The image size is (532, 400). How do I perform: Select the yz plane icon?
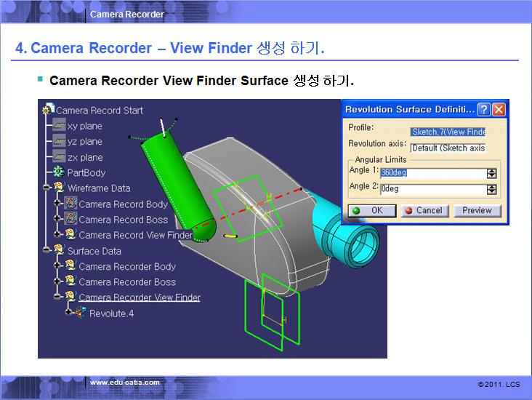pyautogui.click(x=60, y=142)
